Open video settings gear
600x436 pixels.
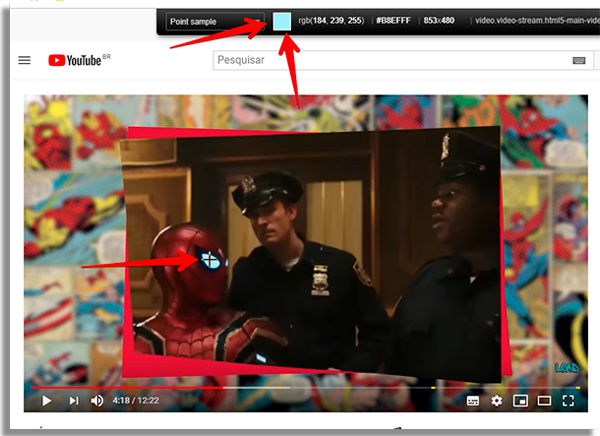click(x=496, y=401)
